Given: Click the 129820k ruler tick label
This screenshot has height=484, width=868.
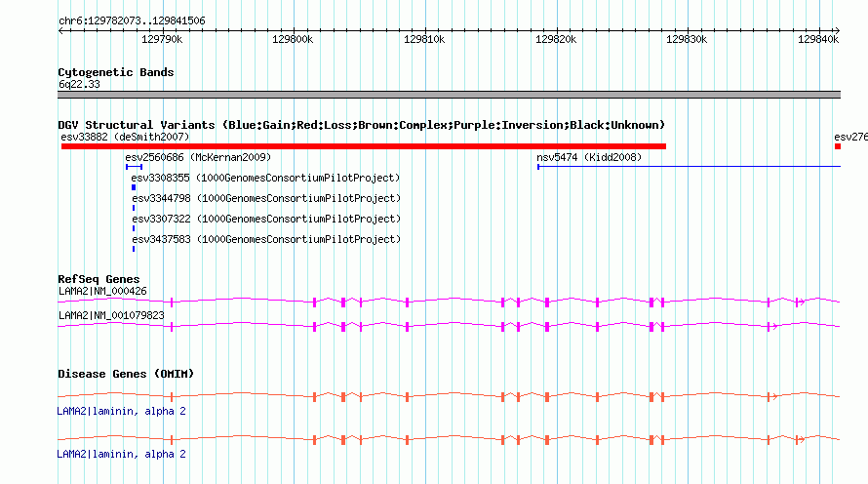Looking at the screenshot, I should click(x=556, y=39).
